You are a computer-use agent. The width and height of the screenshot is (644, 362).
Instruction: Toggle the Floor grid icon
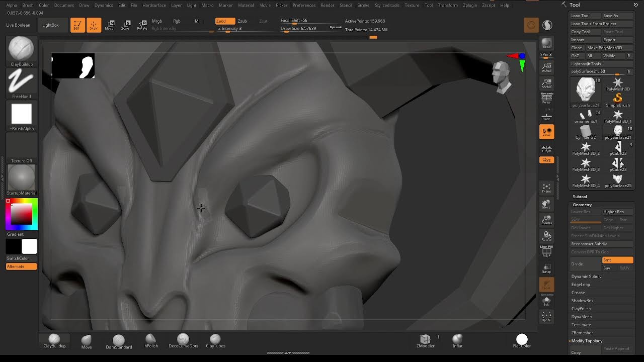[x=546, y=116]
